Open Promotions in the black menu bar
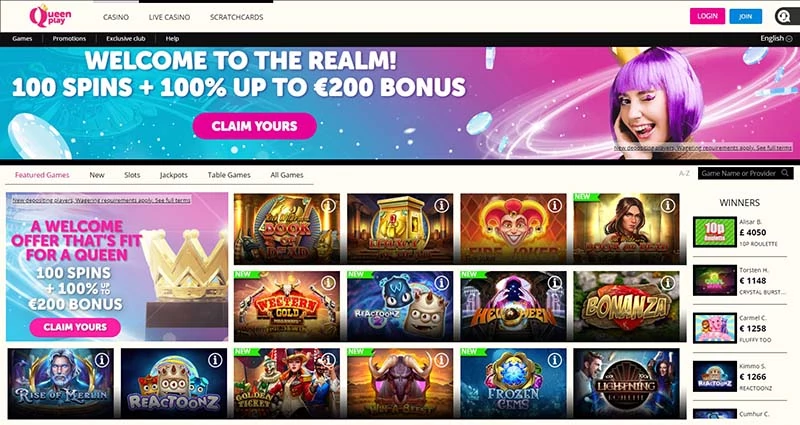800x425 pixels. pos(69,38)
